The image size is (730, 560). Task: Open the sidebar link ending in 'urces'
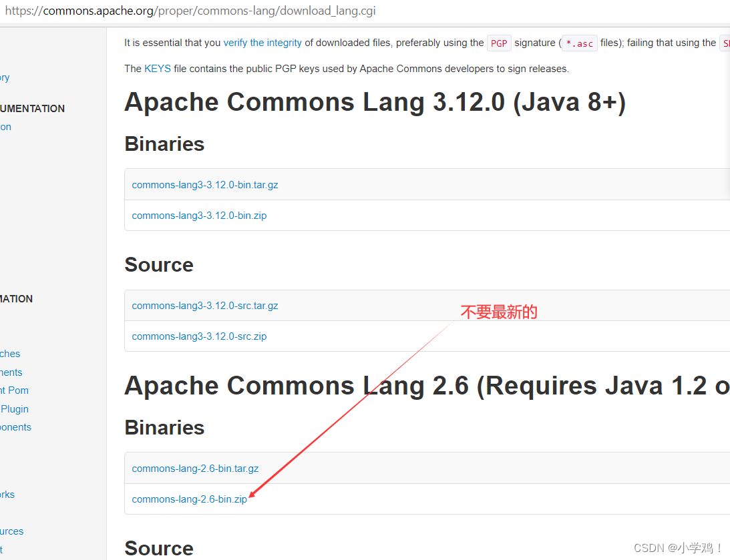(x=11, y=531)
